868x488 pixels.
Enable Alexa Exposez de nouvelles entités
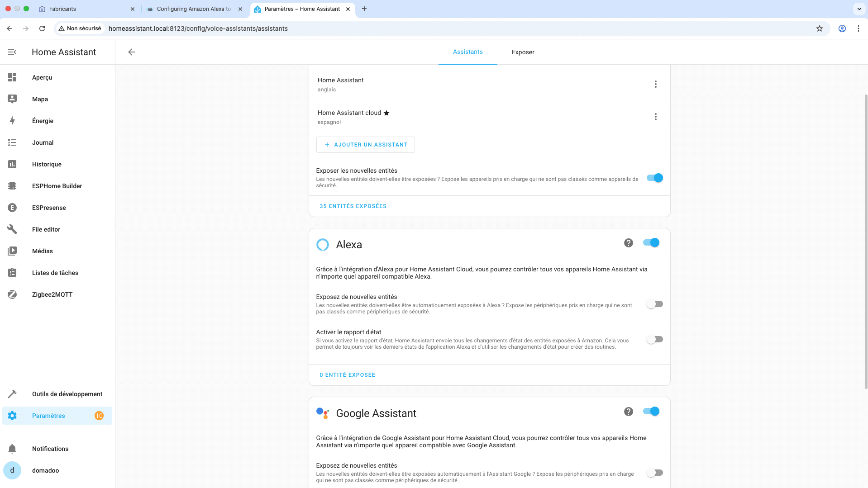tap(655, 304)
